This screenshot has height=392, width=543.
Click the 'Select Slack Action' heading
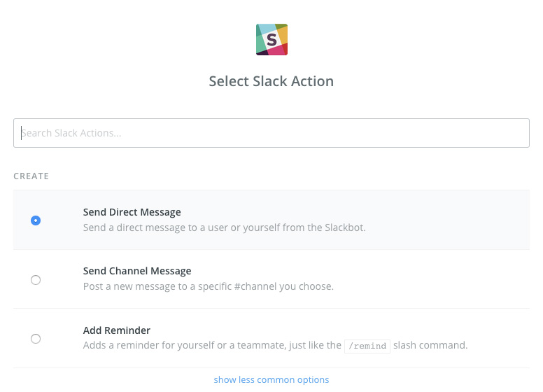[271, 81]
